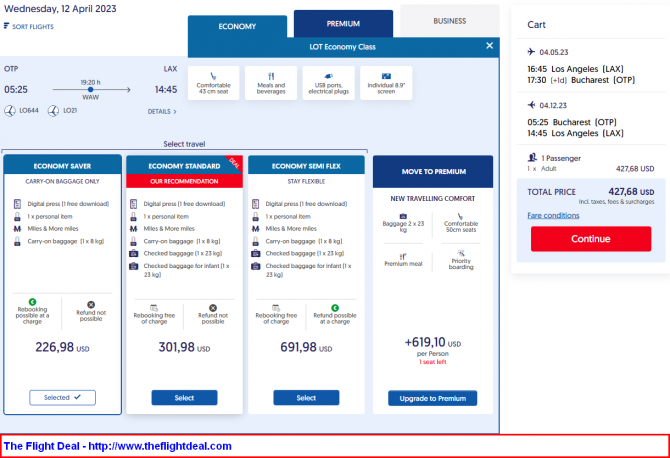The height and width of the screenshot is (458, 670).
Task: Click Digital press icon in Economy Semi Flex
Action: 256,204
